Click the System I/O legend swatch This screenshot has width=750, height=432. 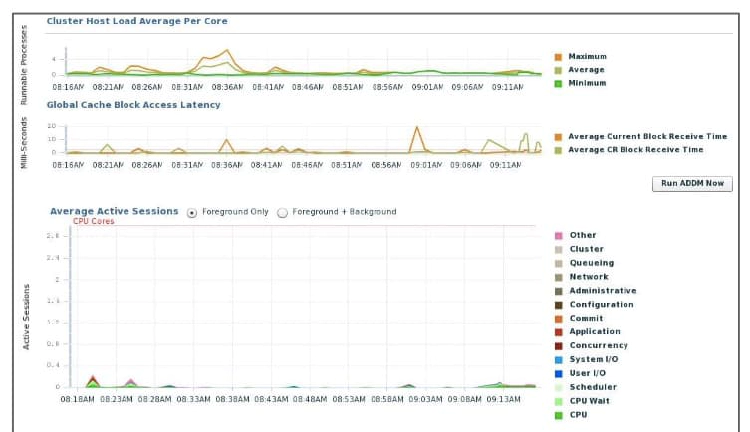click(x=558, y=360)
